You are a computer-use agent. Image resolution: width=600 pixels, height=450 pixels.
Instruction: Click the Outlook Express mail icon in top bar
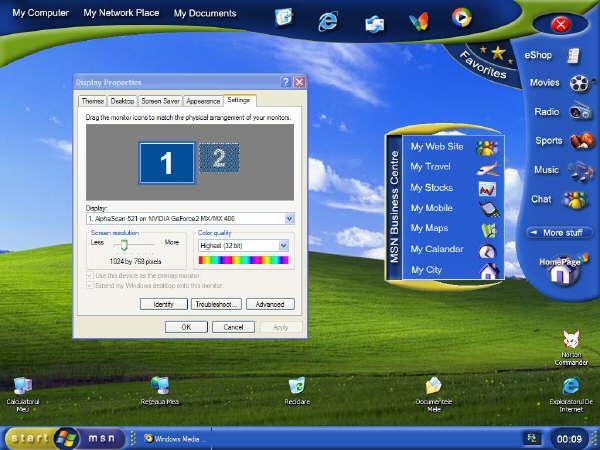click(374, 24)
